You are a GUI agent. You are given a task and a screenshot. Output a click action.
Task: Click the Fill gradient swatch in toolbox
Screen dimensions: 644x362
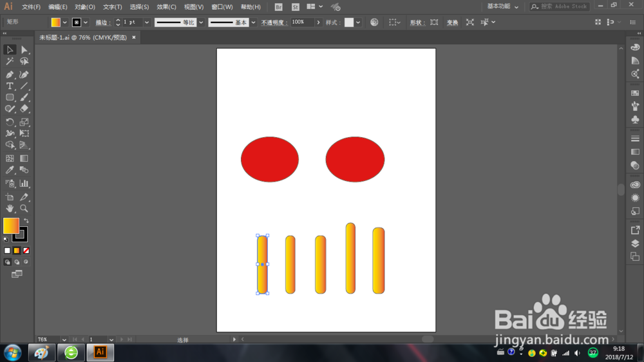click(x=11, y=226)
